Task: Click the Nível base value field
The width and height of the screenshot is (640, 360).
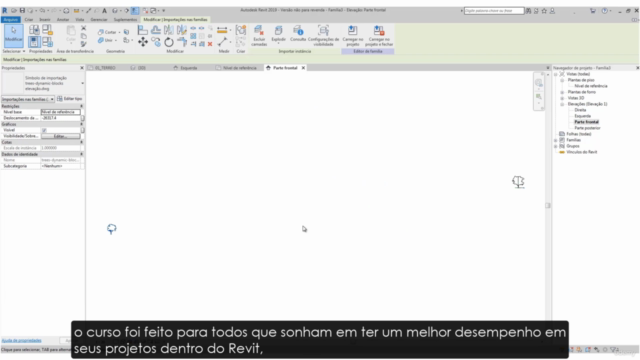Action: coord(60,112)
